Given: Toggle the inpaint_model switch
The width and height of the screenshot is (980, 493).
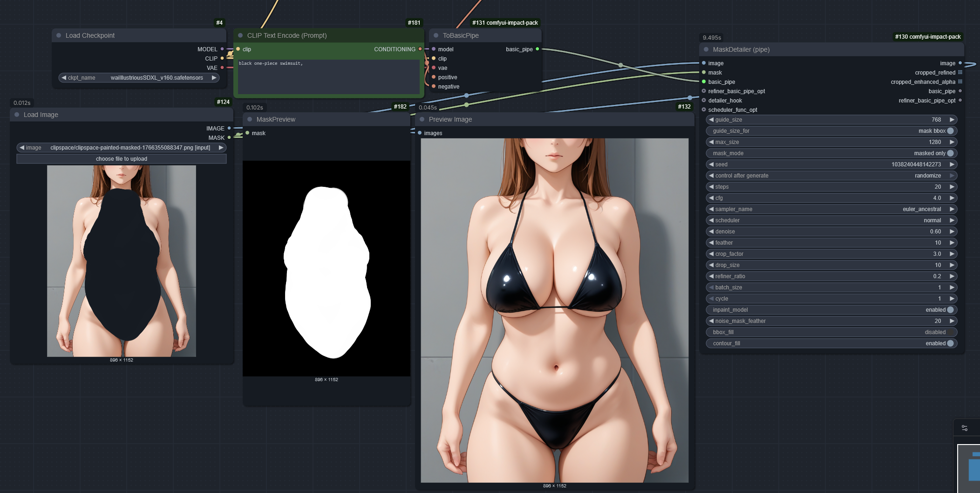Looking at the screenshot, I should click(950, 310).
